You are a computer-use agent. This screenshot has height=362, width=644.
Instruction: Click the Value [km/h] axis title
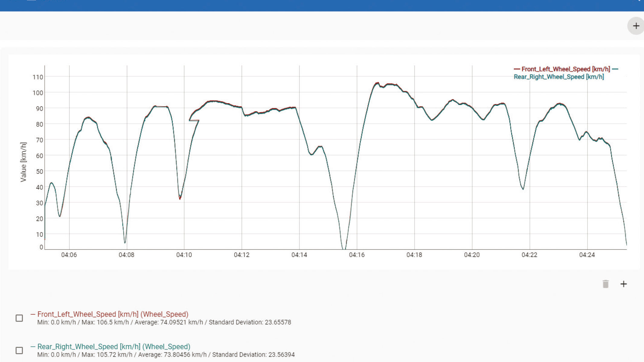(x=23, y=162)
